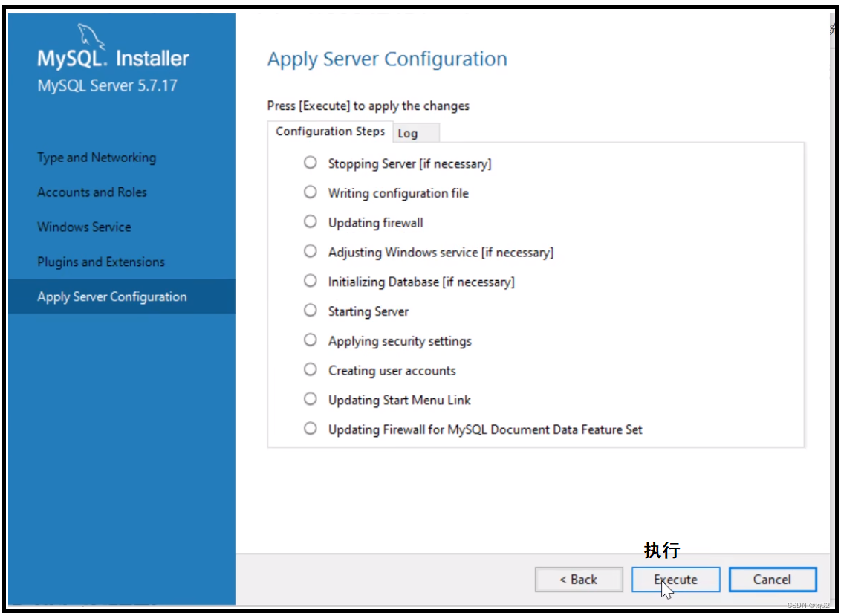Click the 'Creating user accounts' text
This screenshot has width=841, height=616.
[392, 370]
